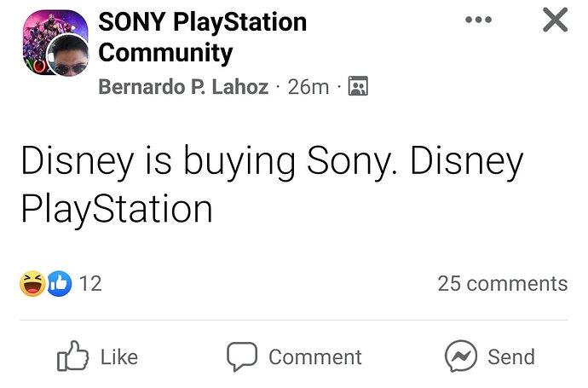This screenshot has width=588, height=388.
Task: Open the three-dot post options menu
Action: [479, 20]
